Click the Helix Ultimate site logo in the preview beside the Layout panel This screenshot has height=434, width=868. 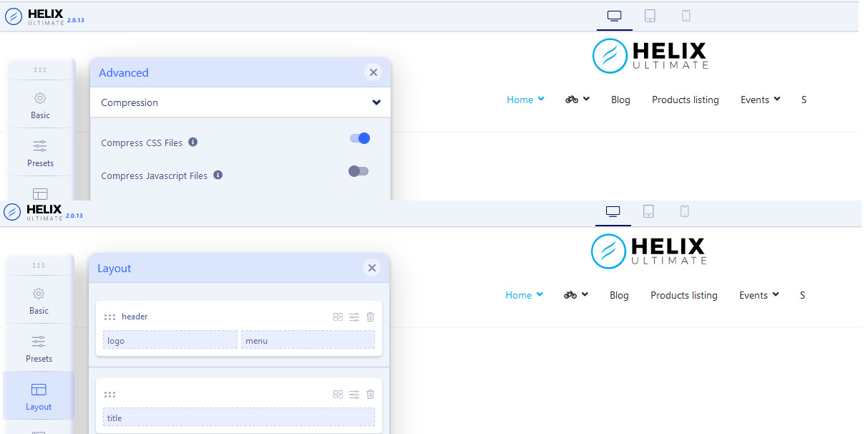pos(648,251)
